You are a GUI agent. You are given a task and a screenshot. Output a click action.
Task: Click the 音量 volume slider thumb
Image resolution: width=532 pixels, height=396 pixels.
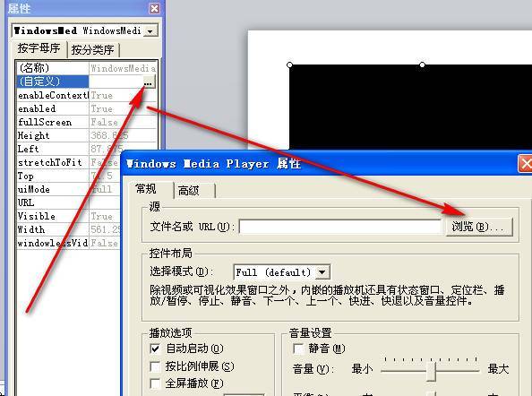431,372
